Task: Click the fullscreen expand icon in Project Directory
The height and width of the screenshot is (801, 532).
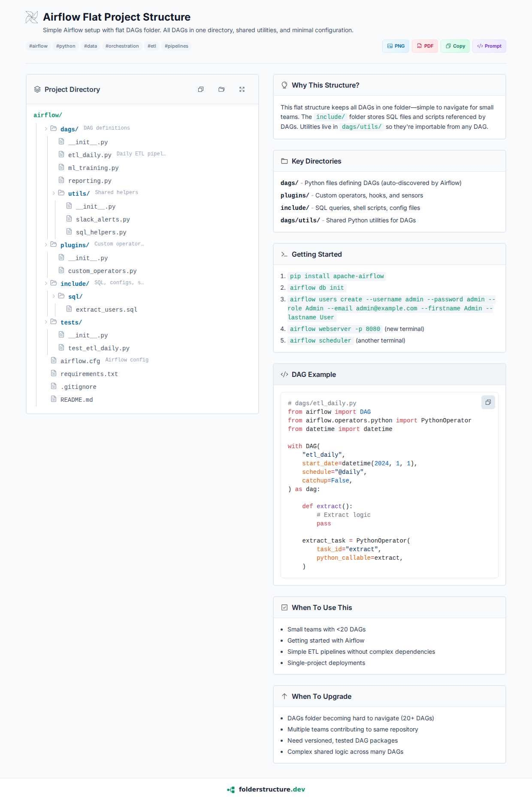Action: [242, 89]
